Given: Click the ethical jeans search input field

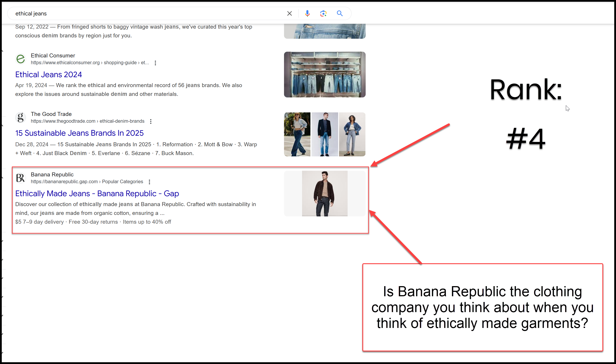Looking at the screenshot, I should click(147, 13).
